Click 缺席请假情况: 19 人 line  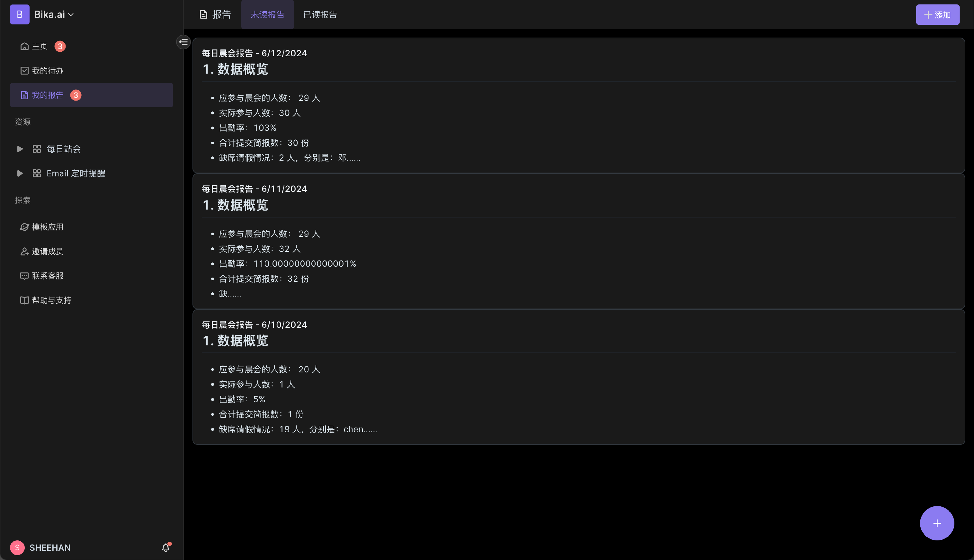coord(298,429)
